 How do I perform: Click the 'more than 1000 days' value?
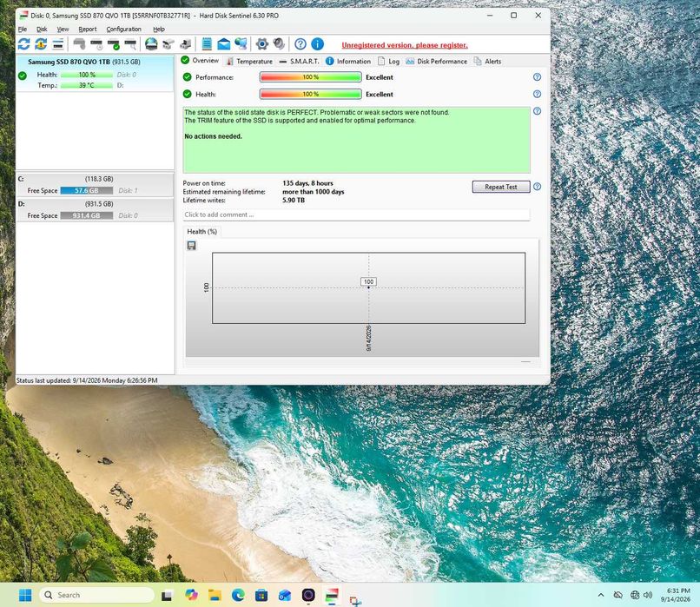coord(313,191)
